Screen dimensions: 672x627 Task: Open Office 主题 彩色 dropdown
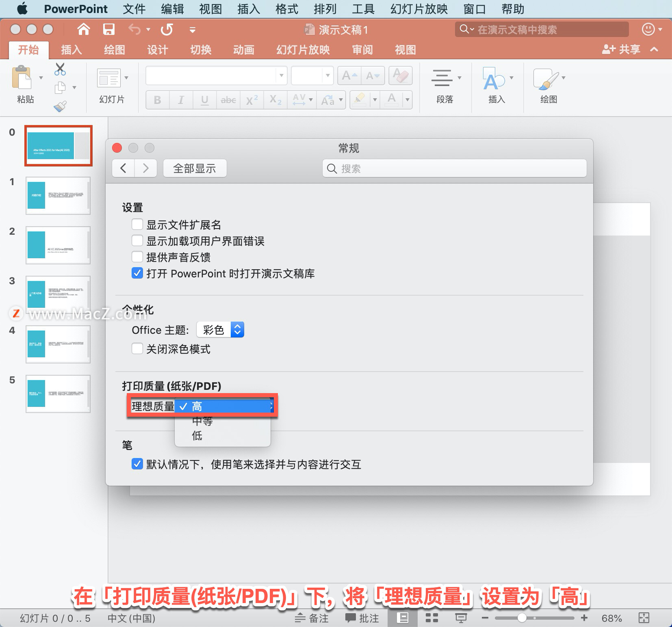[x=220, y=330]
